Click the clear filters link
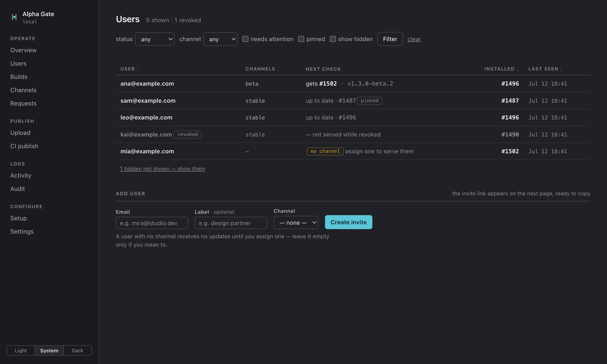Screen dimensions: 607x364 pyautogui.click(x=414, y=39)
